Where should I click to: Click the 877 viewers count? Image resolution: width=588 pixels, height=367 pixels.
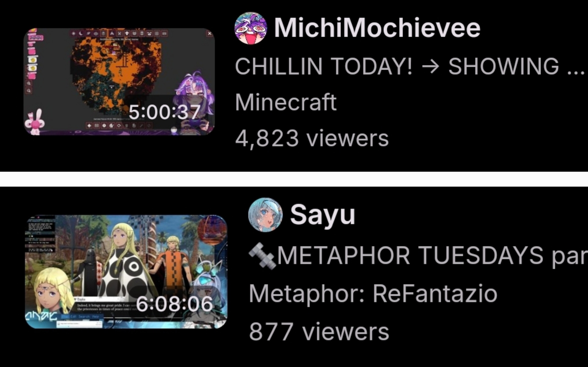(x=319, y=332)
